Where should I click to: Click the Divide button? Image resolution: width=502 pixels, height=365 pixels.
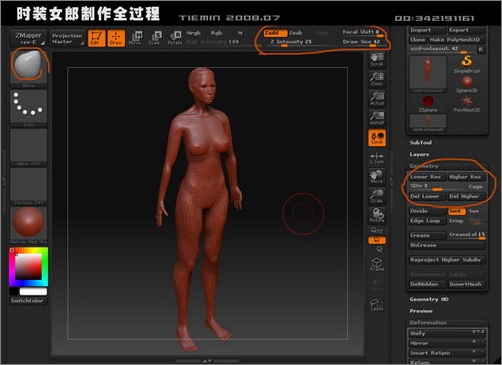(x=427, y=211)
